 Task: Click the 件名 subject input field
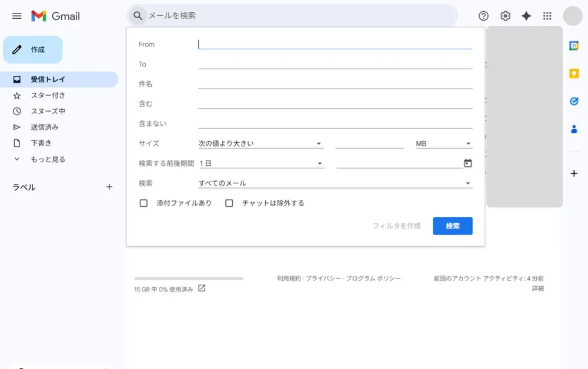point(335,84)
